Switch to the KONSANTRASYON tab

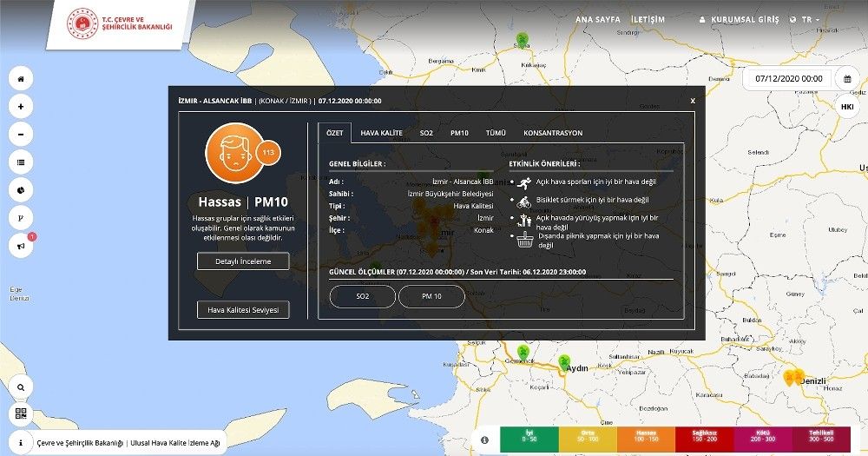click(x=553, y=133)
